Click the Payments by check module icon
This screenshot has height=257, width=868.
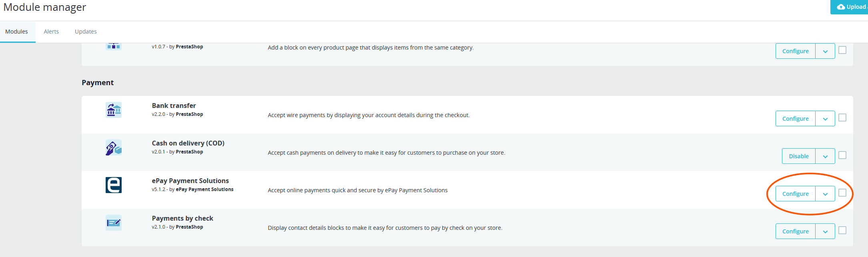point(114,223)
